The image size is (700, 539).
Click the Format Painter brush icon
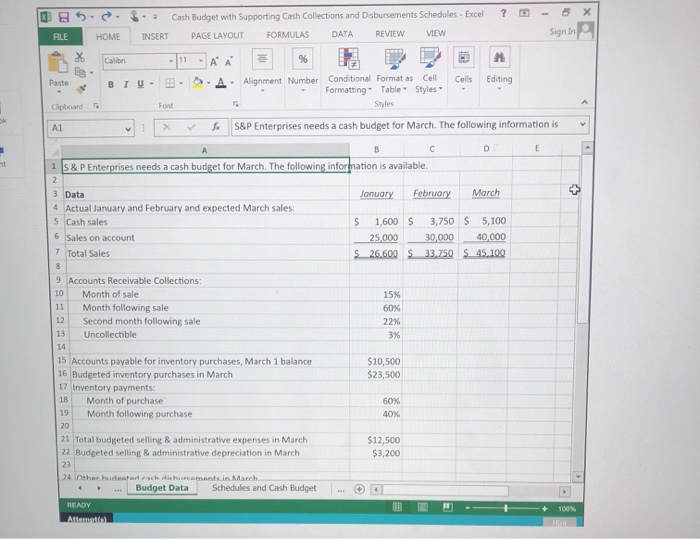[x=81, y=89]
